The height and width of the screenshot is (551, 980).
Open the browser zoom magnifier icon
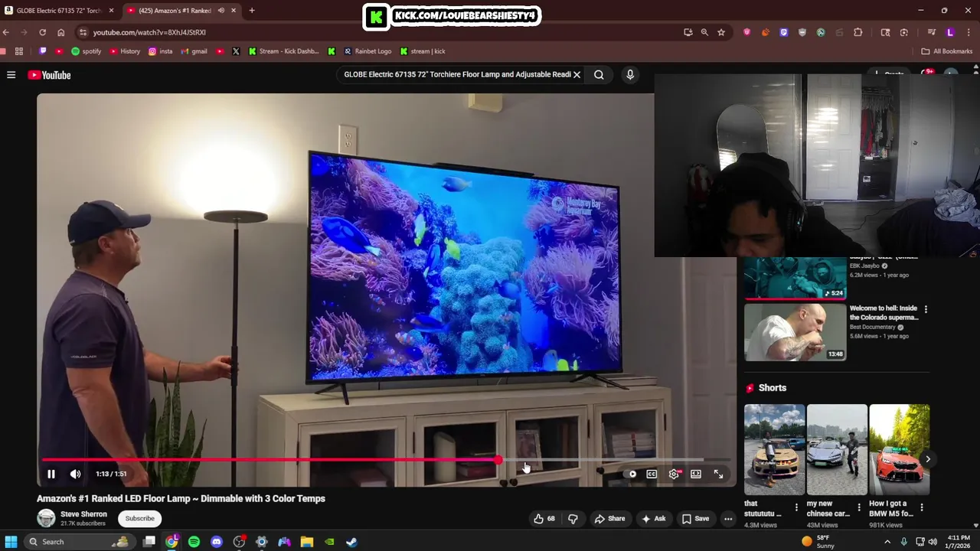[704, 32]
